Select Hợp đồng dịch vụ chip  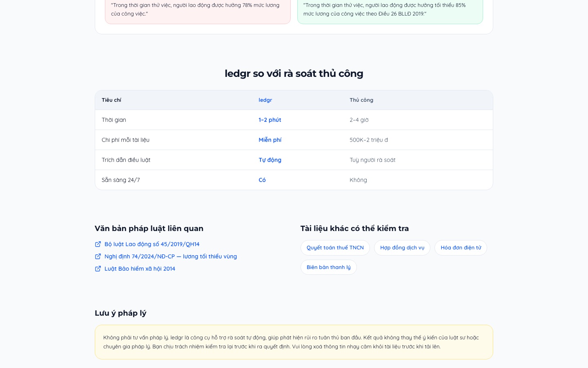click(x=402, y=248)
